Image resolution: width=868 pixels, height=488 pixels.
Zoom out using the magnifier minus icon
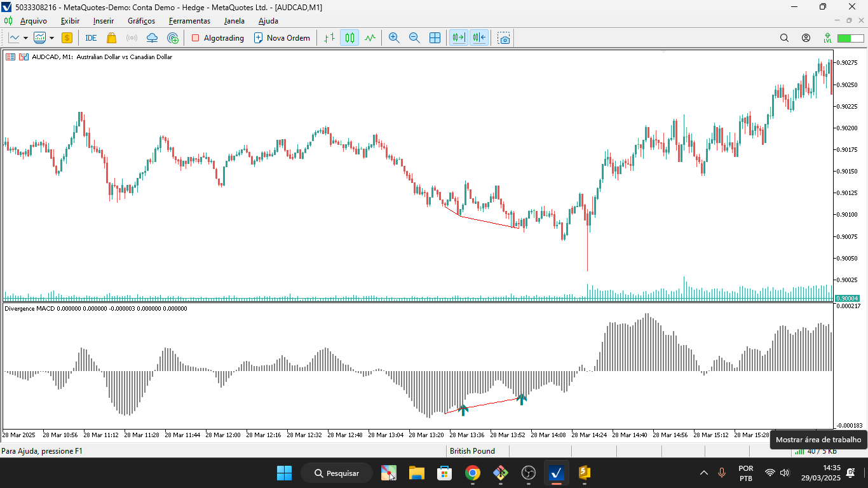[x=414, y=37]
